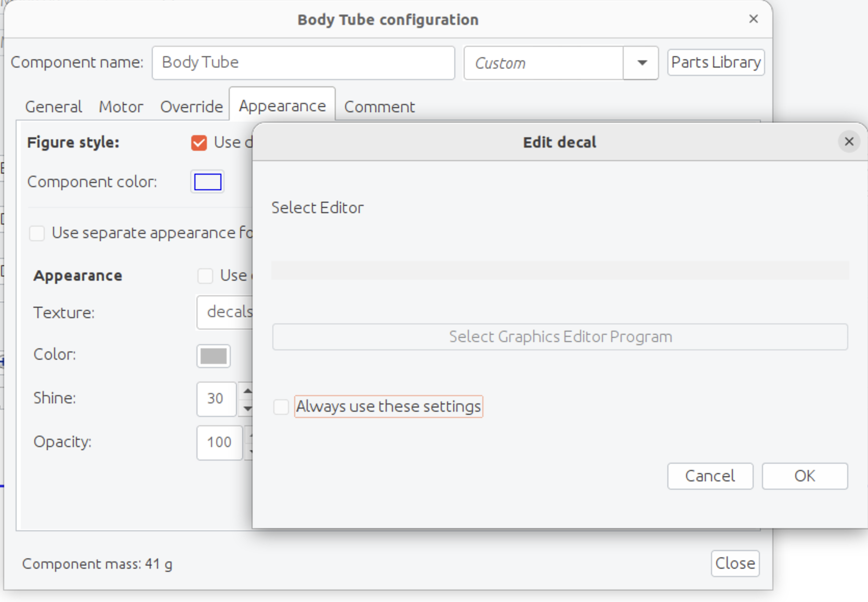Click the Opacity value field
The height and width of the screenshot is (602, 868).
pos(218,442)
